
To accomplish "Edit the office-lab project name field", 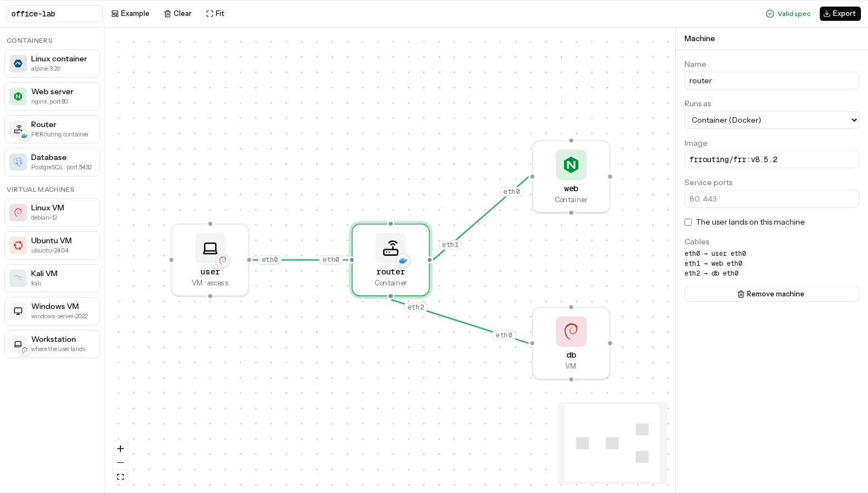I will click(55, 14).
